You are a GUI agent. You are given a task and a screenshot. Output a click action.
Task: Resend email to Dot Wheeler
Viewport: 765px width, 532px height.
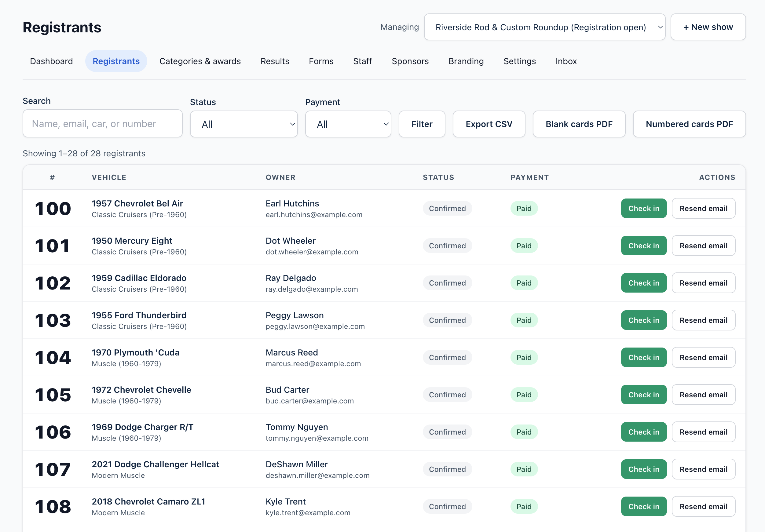coord(703,246)
